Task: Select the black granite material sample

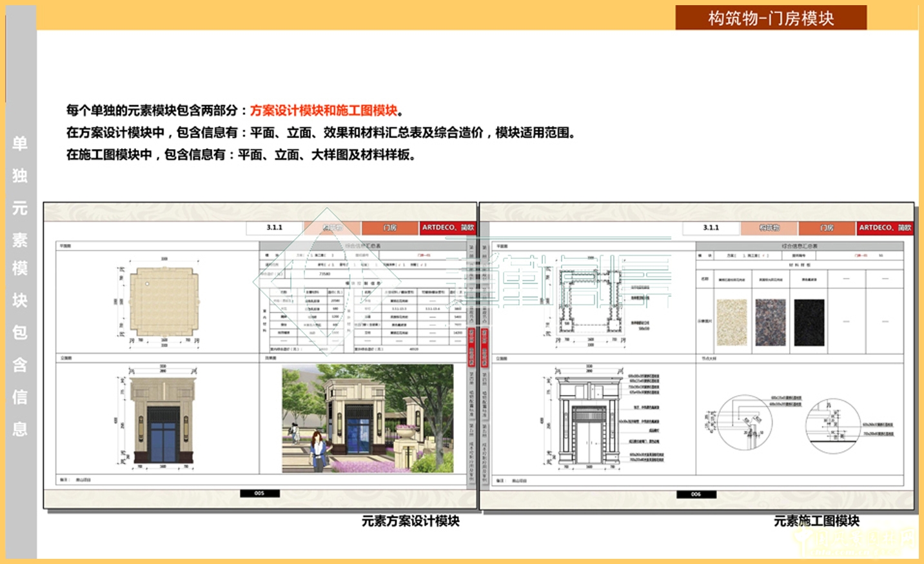Action: tap(809, 322)
